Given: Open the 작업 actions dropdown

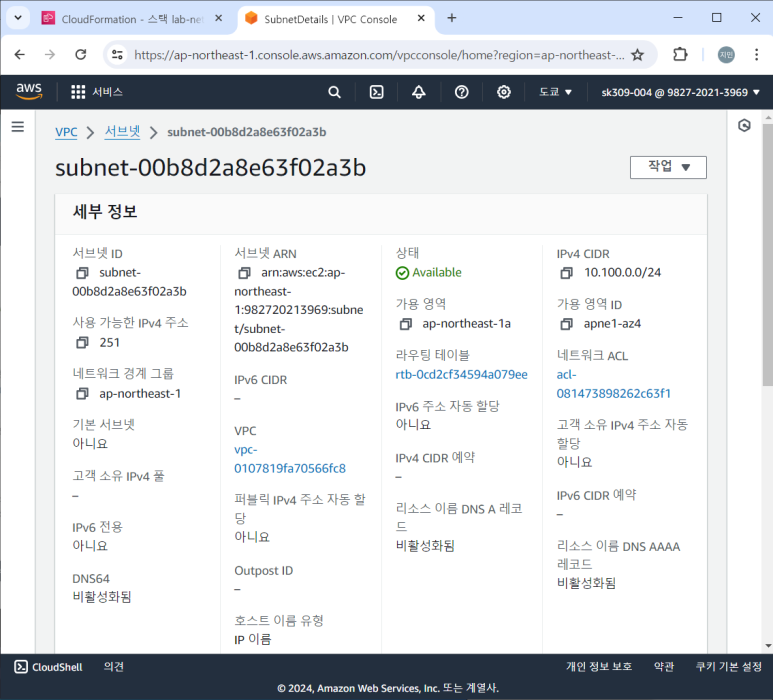Looking at the screenshot, I should 668,167.
